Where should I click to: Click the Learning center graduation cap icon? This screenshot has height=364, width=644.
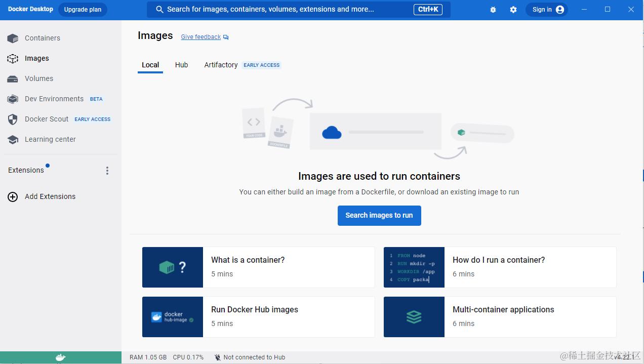pos(13,140)
